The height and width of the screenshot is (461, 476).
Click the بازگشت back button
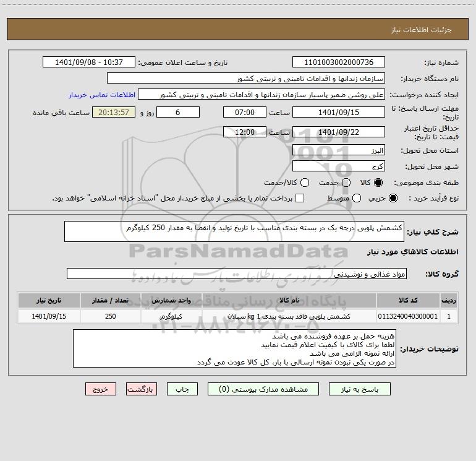point(142,389)
